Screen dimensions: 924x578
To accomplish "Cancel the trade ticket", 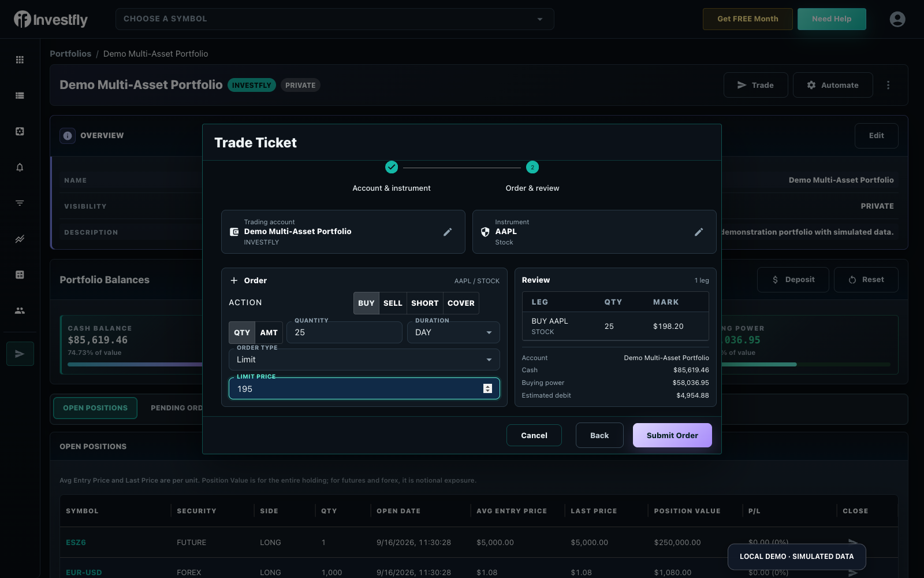I will pyautogui.click(x=534, y=435).
